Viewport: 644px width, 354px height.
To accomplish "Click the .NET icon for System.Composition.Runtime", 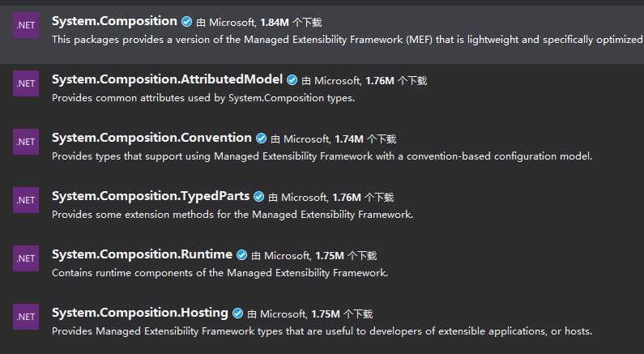I will click(26, 258).
